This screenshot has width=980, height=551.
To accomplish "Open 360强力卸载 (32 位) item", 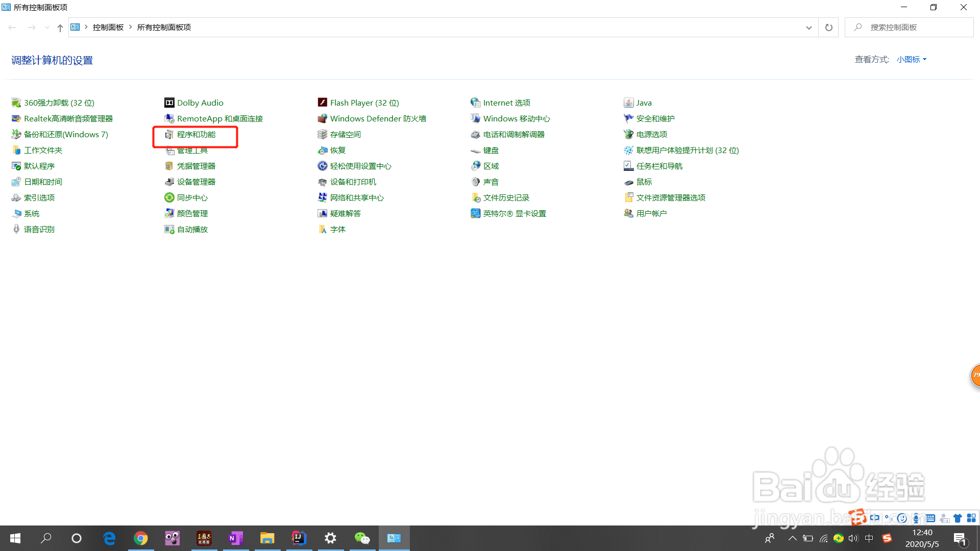I will click(59, 103).
